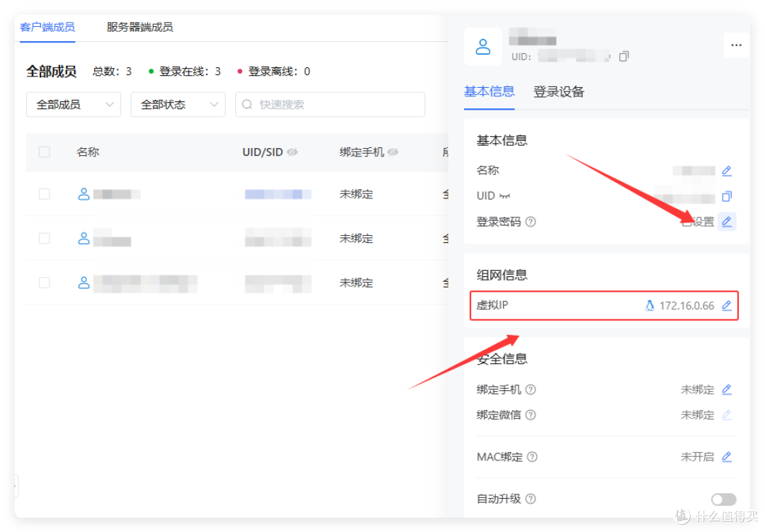The image size is (765, 532).
Task: Copy the UID in the panel header
Action: click(623, 57)
